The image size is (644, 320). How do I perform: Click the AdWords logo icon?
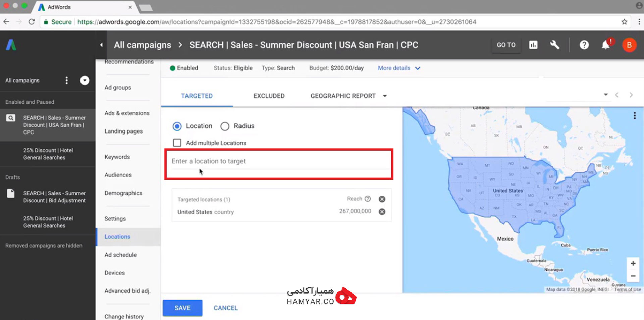click(11, 45)
